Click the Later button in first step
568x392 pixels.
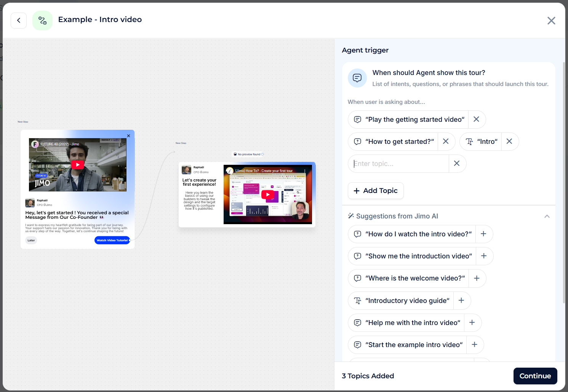pos(31,240)
